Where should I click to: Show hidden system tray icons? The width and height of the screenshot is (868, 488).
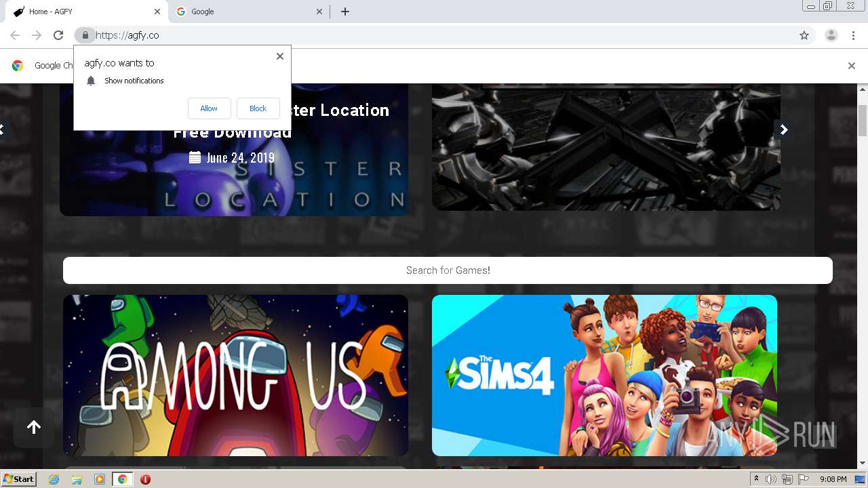click(x=757, y=479)
